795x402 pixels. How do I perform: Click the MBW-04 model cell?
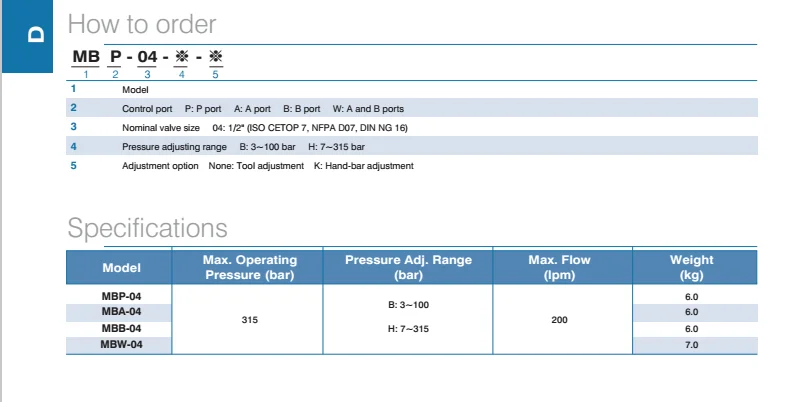coord(121,344)
